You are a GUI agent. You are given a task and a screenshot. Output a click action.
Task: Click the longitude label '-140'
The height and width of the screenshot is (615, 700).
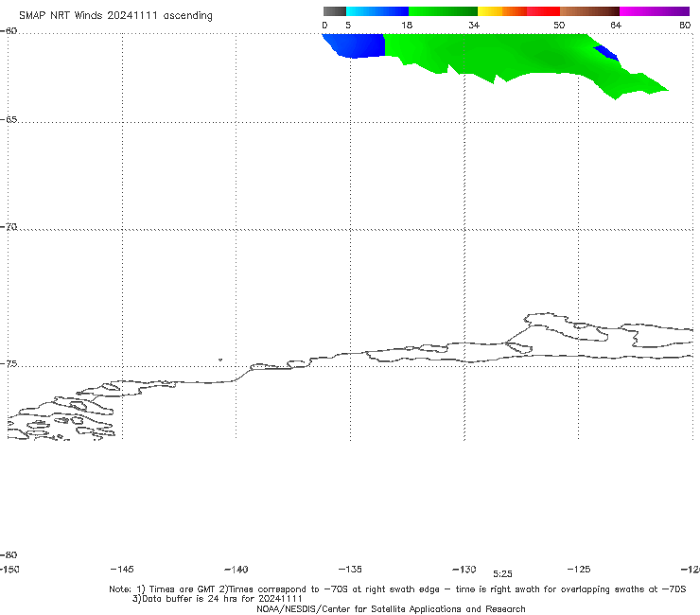[x=236, y=570]
